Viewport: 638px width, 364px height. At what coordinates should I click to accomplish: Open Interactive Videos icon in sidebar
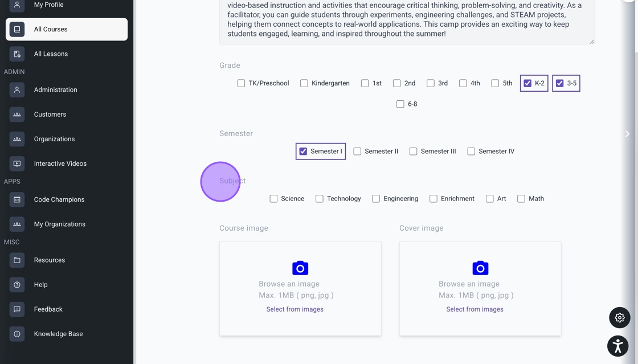[x=17, y=163]
